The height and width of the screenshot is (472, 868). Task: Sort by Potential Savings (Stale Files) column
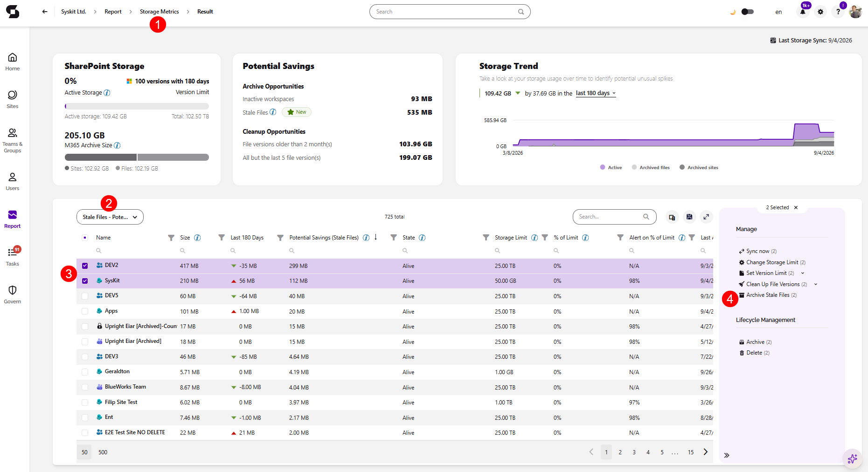point(324,238)
